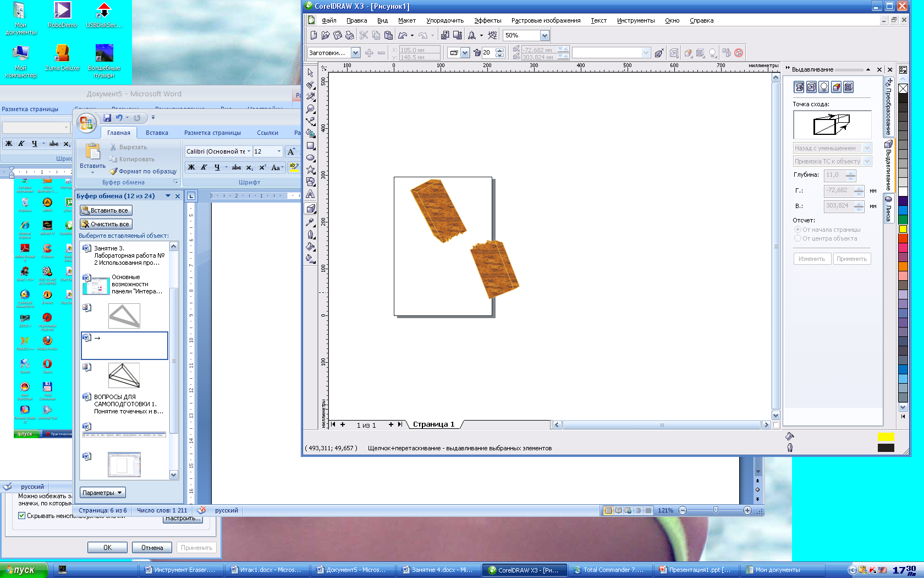Open the extrusion type dropdown on property bar
Screen dimensions: 924x578
(465, 53)
